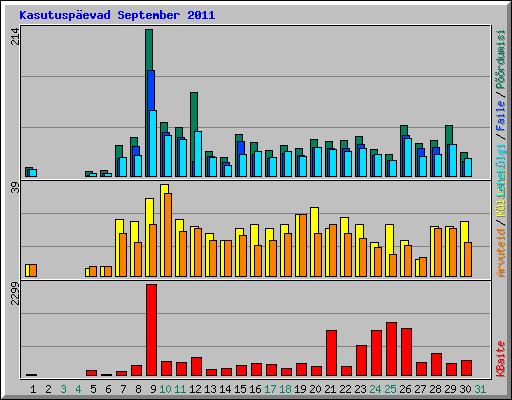The height and width of the screenshot is (400, 512).
Task: Select day label "9" on the x-axis
Action: click(x=153, y=389)
